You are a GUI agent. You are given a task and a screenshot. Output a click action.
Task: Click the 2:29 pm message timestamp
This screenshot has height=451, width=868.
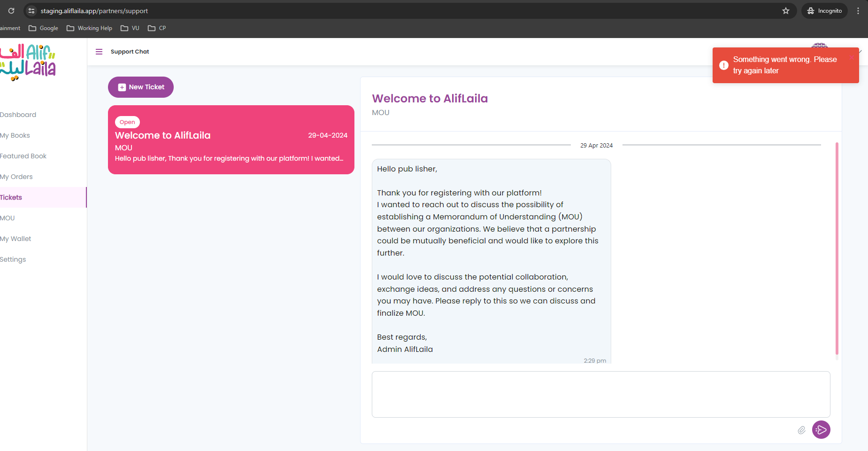click(595, 360)
